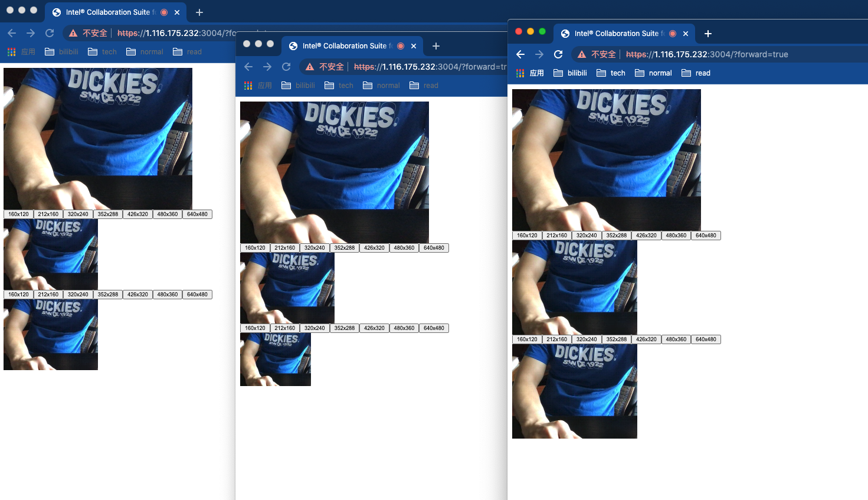Click the forward arrow in the rightmost window

tap(539, 54)
